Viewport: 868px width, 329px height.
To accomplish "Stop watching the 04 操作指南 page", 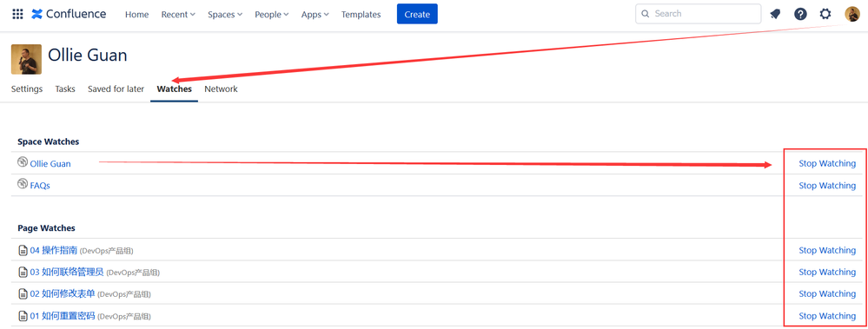I will point(827,250).
